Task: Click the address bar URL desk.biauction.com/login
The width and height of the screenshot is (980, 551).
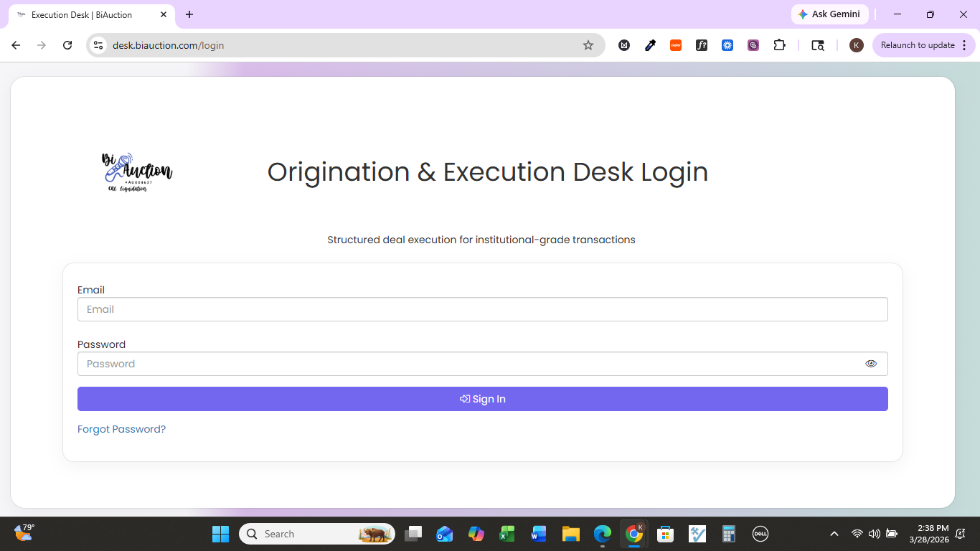Action: 169,45
